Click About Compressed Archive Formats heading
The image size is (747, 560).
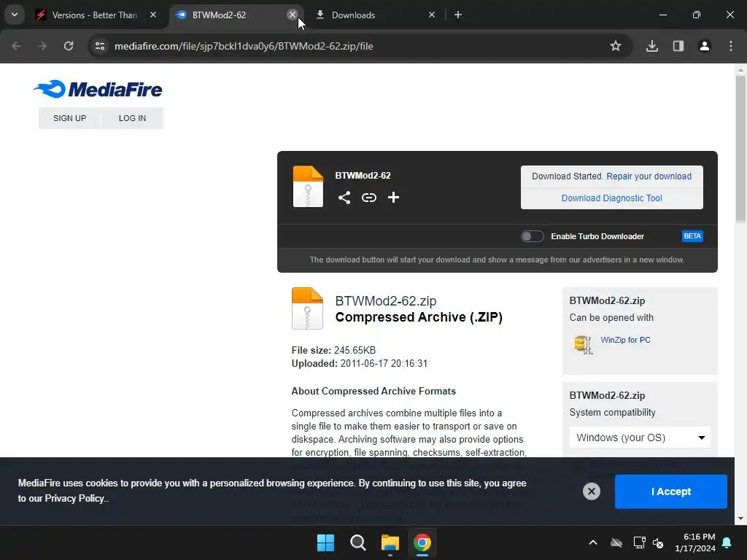[373, 391]
